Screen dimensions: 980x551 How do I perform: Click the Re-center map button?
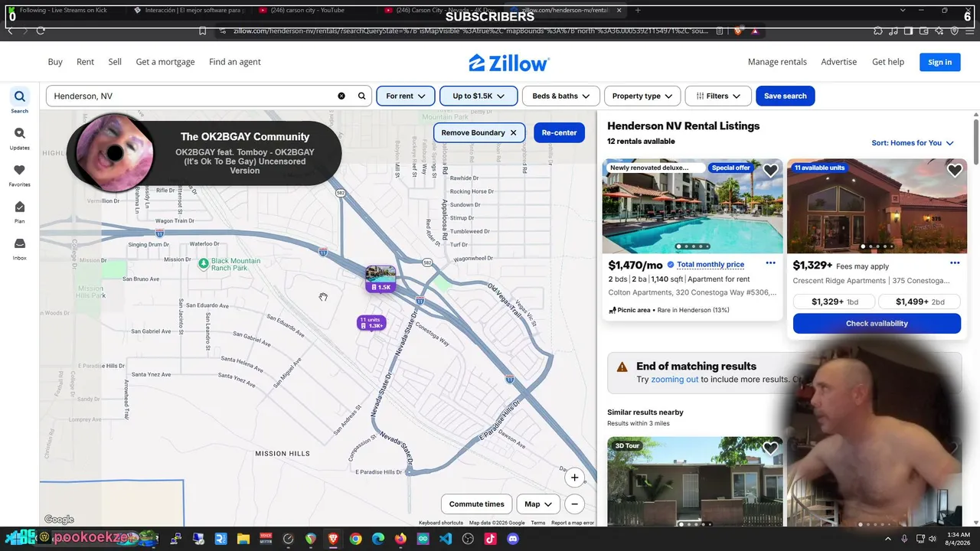[x=559, y=132]
